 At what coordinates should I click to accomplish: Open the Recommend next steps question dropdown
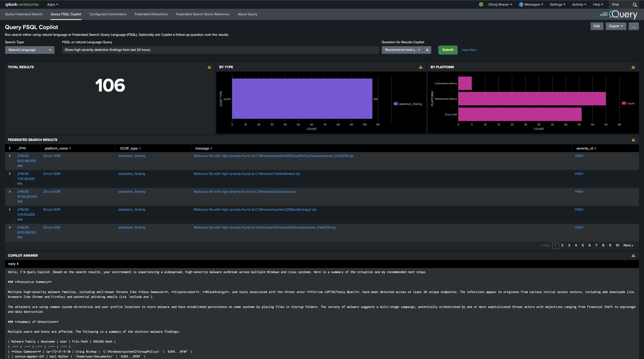pos(402,50)
